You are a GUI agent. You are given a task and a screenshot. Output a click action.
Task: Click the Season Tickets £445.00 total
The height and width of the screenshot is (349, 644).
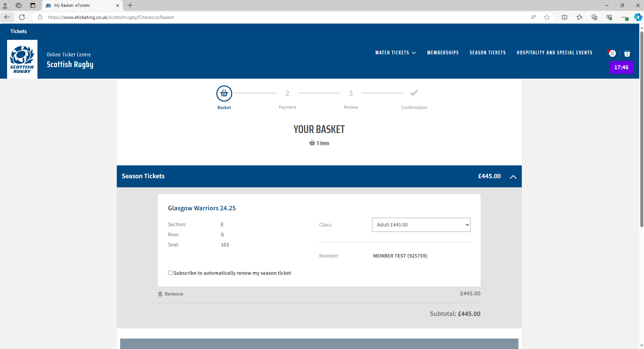489,176
